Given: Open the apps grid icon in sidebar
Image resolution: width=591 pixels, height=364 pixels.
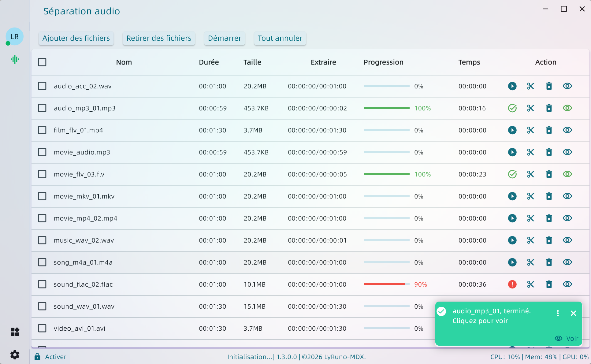Looking at the screenshot, I should (x=15, y=332).
